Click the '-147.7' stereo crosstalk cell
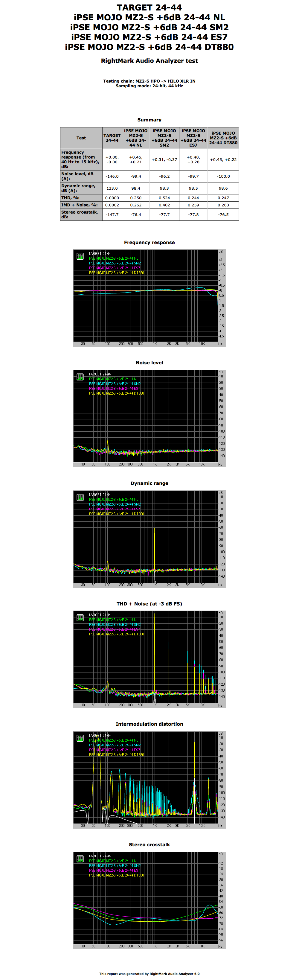299x980 pixels. coord(112,214)
